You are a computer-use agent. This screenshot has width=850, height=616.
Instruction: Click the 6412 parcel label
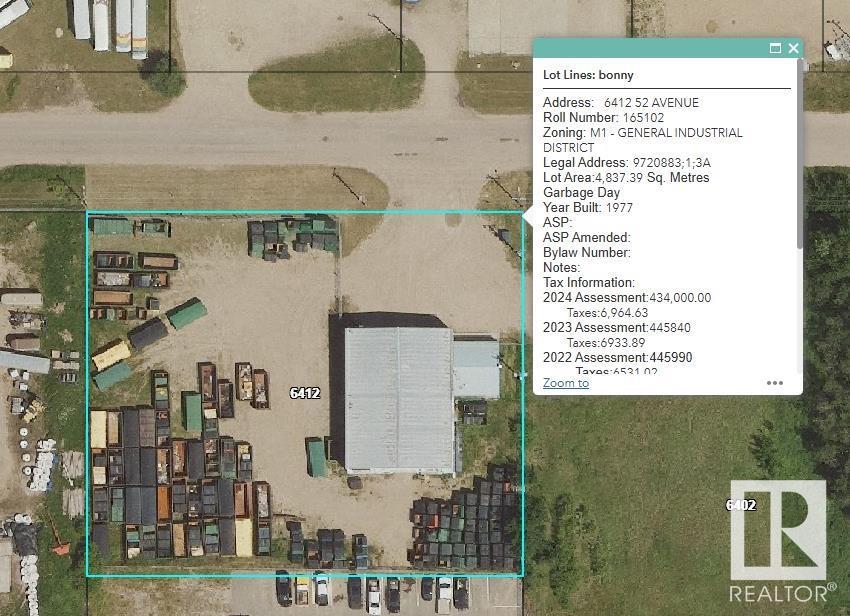coord(304,393)
